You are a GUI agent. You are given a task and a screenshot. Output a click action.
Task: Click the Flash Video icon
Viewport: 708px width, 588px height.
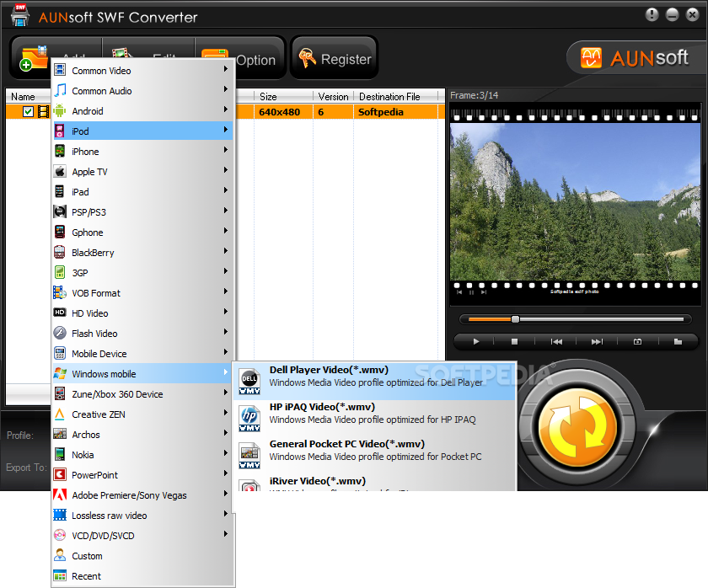[60, 333]
